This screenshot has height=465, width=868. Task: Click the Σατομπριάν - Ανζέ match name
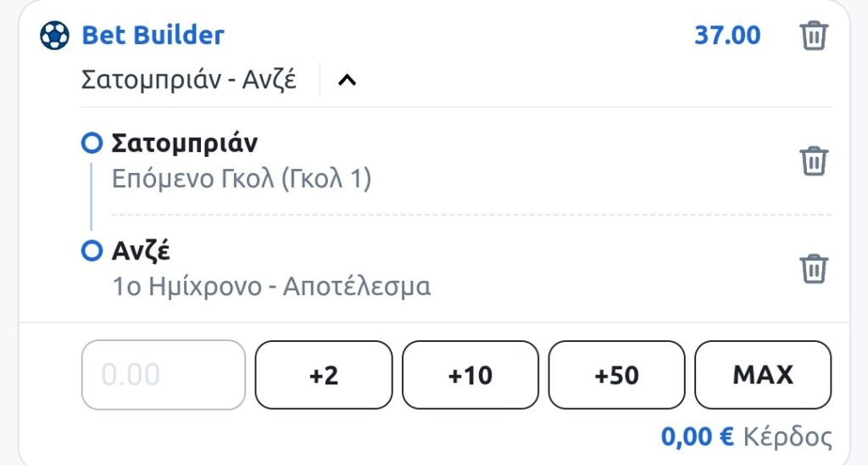(188, 81)
